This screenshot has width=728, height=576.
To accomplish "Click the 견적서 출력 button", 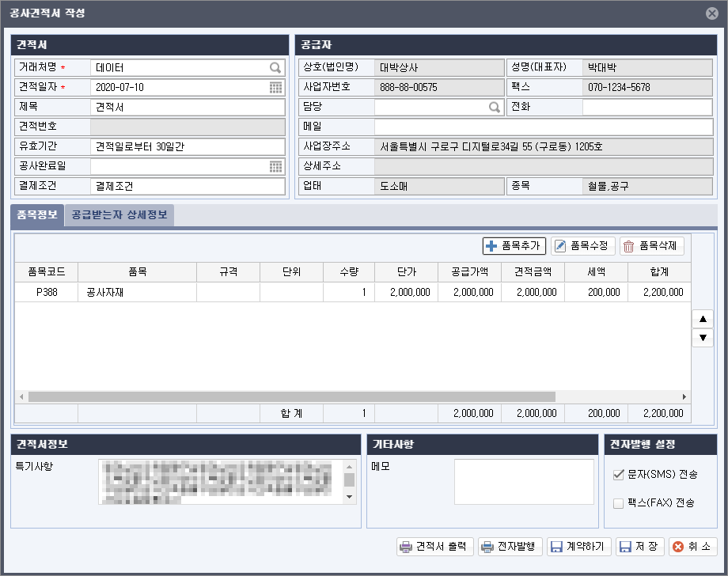I will point(435,546).
